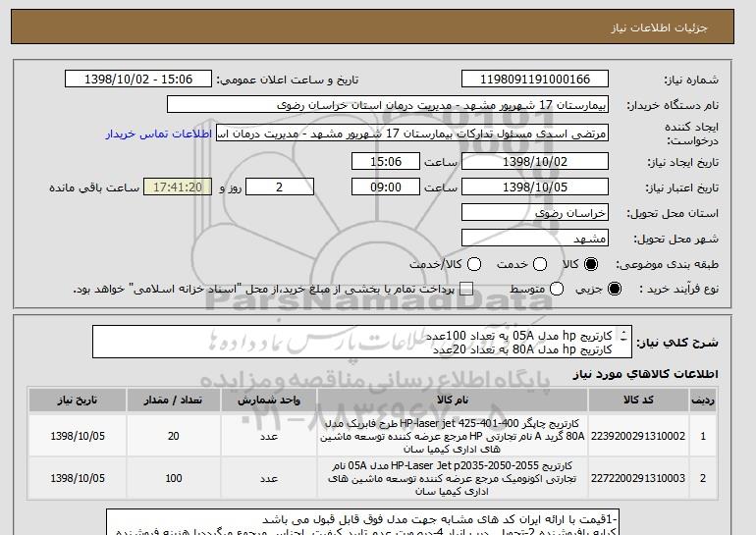Click the announcement date-time field

[138, 80]
